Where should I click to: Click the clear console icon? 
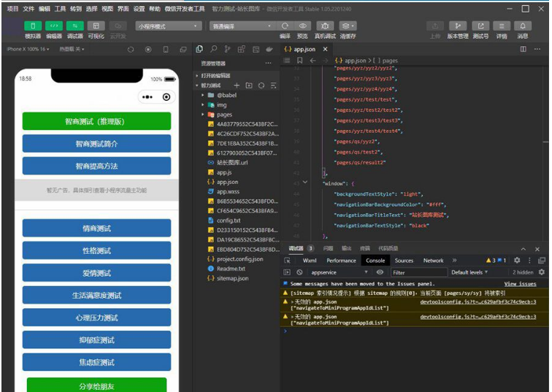point(299,272)
